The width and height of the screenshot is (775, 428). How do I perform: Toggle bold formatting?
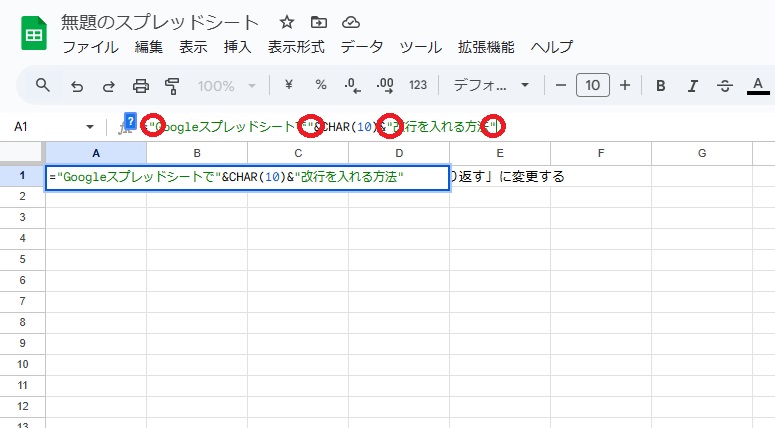tap(660, 86)
